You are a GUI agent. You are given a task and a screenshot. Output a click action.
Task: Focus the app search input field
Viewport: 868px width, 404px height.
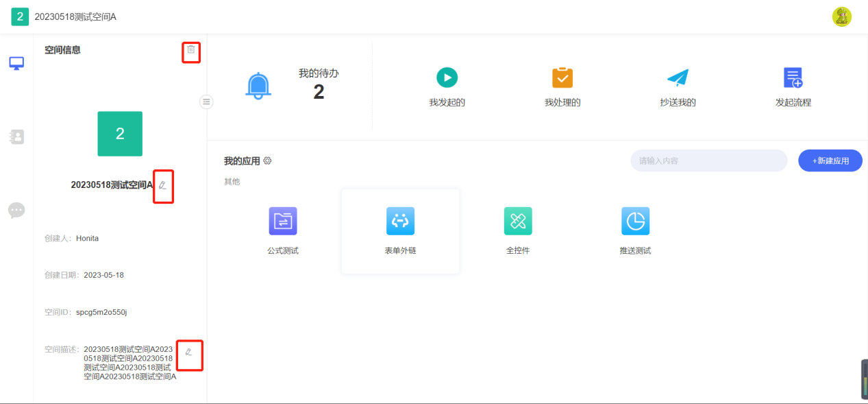(x=709, y=161)
